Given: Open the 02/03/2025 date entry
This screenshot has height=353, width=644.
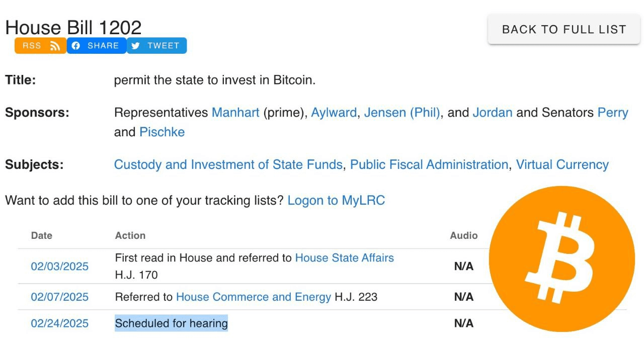Looking at the screenshot, I should click(59, 266).
